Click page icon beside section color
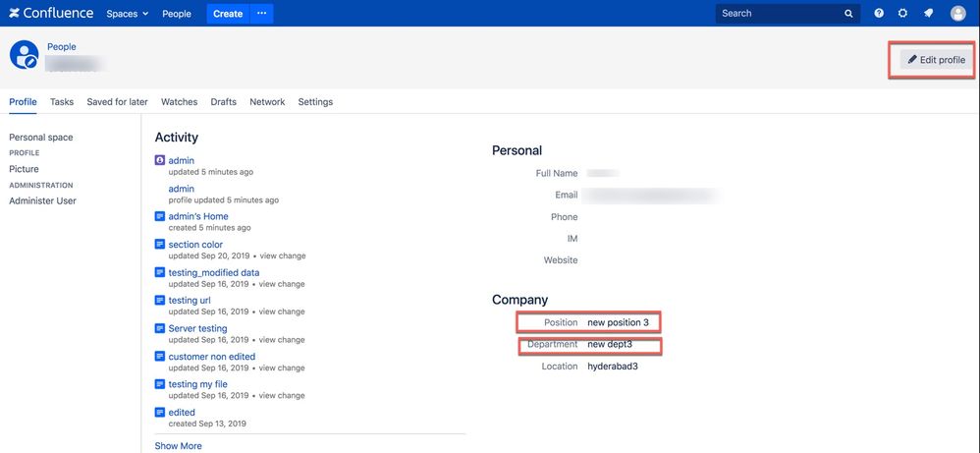Screen dimensions: 980x453 pyautogui.click(x=159, y=245)
